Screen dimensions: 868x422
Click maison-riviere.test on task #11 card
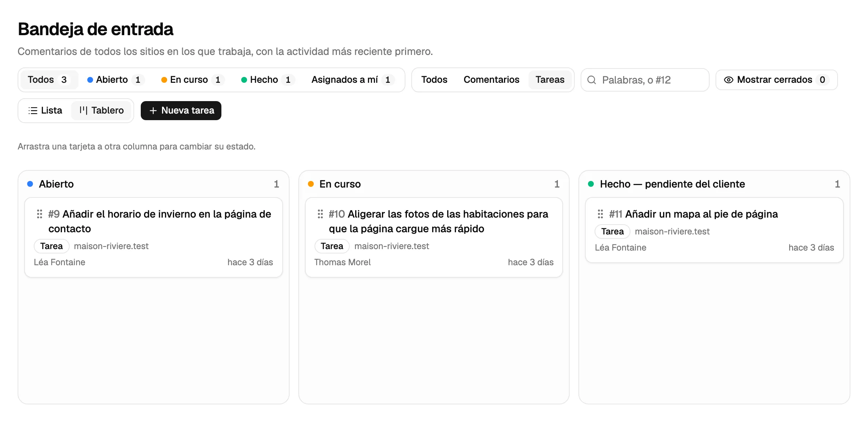[672, 232]
